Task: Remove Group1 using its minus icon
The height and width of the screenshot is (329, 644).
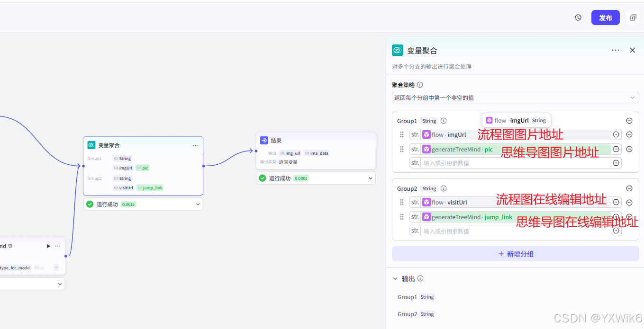Action: (629, 121)
